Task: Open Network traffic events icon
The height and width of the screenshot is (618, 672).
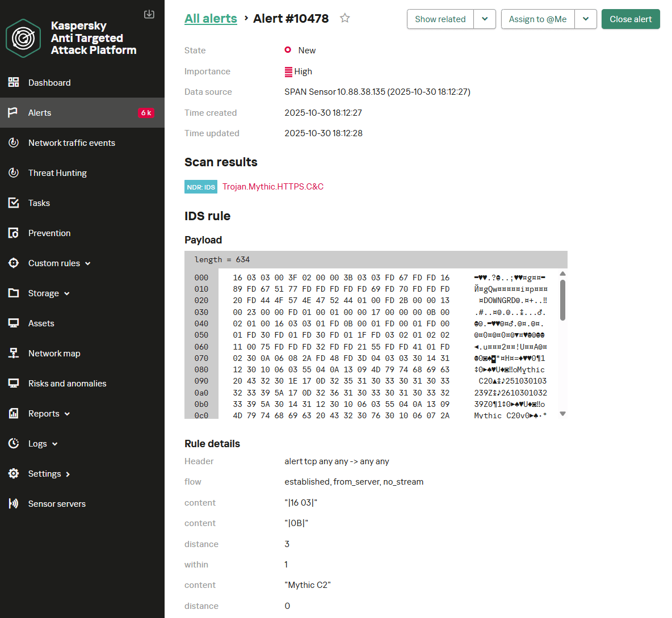Action: pyautogui.click(x=14, y=142)
